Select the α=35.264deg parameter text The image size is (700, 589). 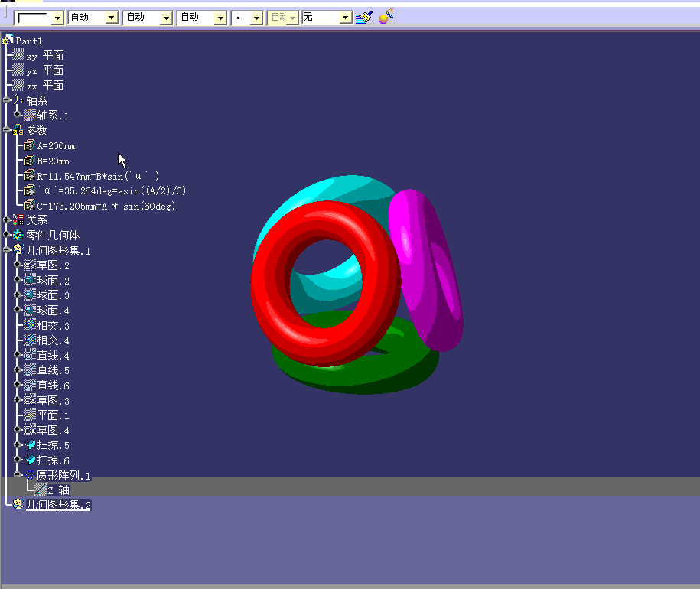pyautogui.click(x=112, y=190)
